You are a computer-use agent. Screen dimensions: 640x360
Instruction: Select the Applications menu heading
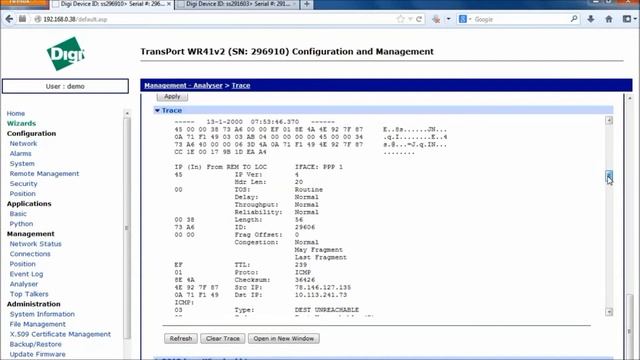pyautogui.click(x=29, y=204)
